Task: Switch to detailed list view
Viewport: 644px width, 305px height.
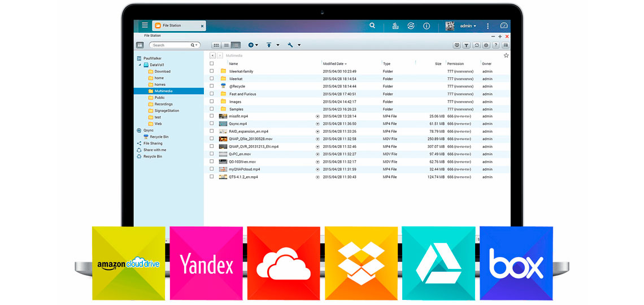Action: pyautogui.click(x=236, y=45)
